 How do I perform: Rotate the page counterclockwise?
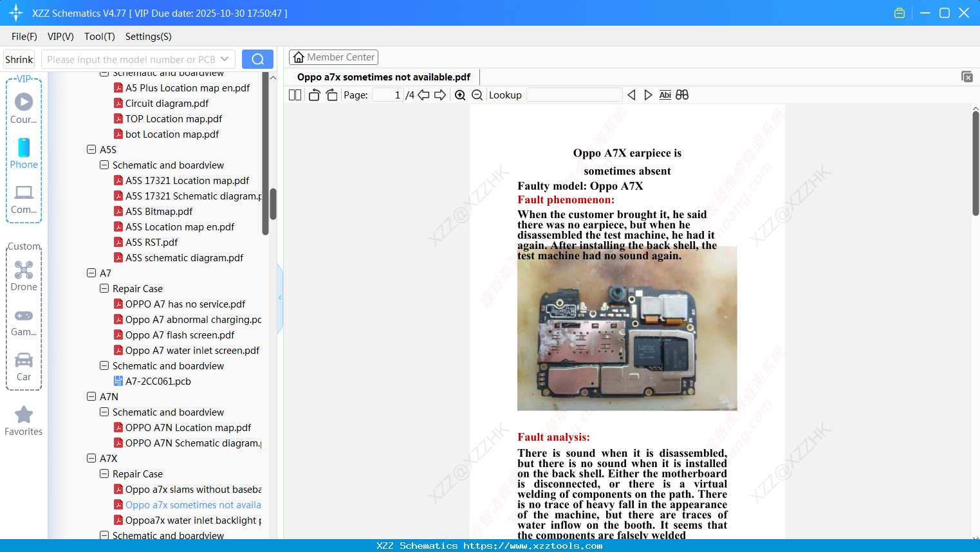tap(314, 95)
